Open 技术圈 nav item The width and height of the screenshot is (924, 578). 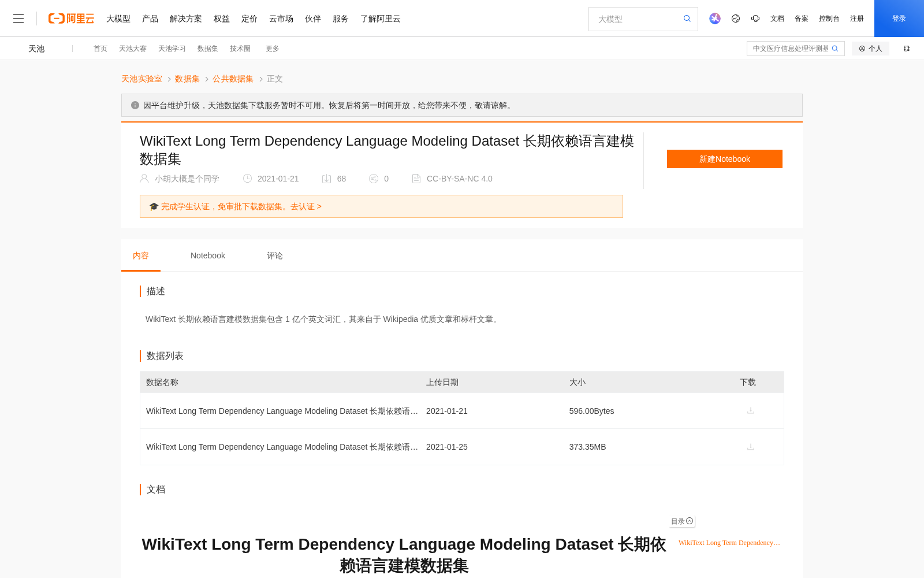[x=240, y=49]
